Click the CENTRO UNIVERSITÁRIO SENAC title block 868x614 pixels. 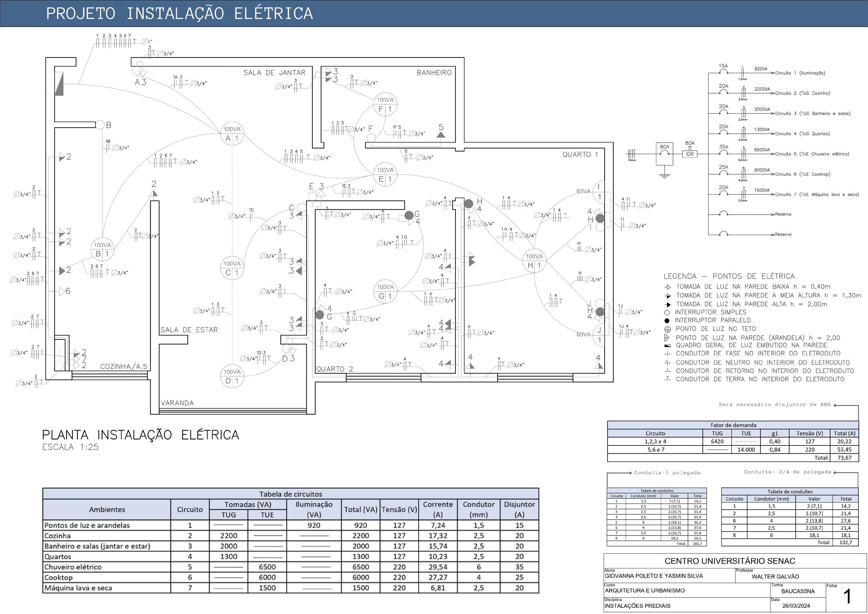[x=729, y=561]
